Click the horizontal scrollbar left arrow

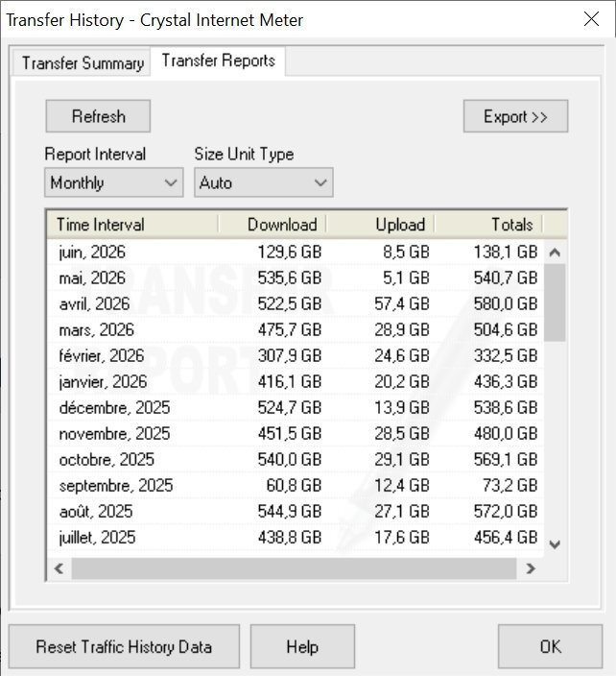click(59, 568)
